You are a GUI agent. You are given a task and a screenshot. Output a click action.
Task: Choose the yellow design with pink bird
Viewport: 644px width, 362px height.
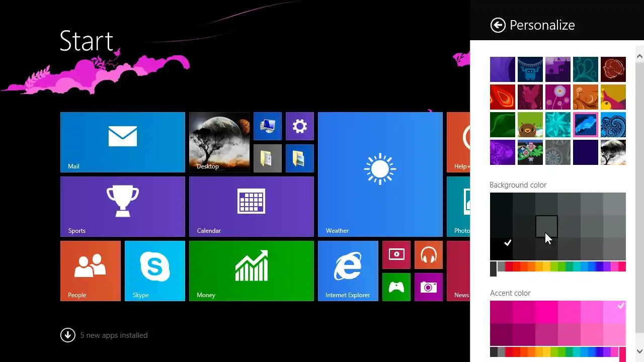pyautogui.click(x=613, y=97)
